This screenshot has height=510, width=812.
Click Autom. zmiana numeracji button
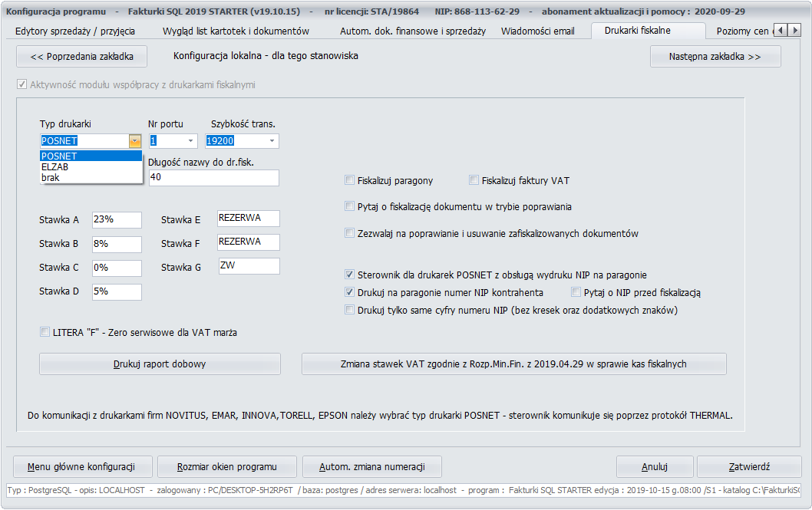click(x=371, y=466)
